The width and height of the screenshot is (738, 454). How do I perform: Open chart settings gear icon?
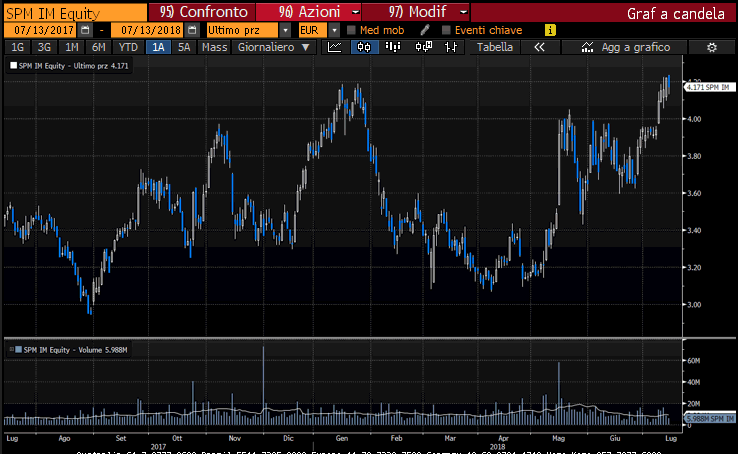711,47
